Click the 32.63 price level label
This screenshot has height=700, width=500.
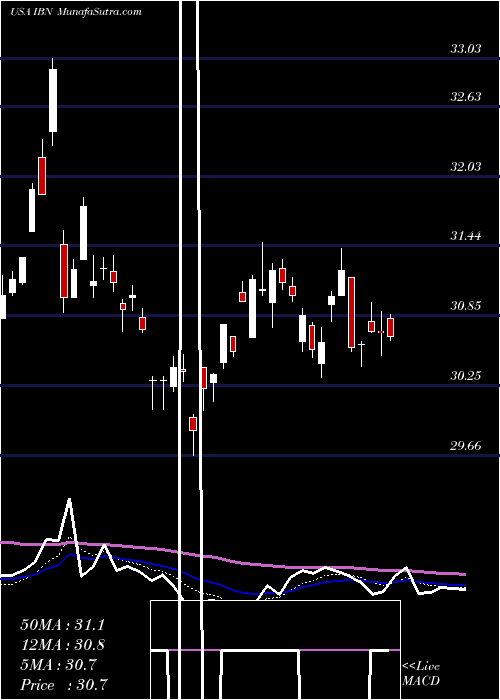coord(466,96)
